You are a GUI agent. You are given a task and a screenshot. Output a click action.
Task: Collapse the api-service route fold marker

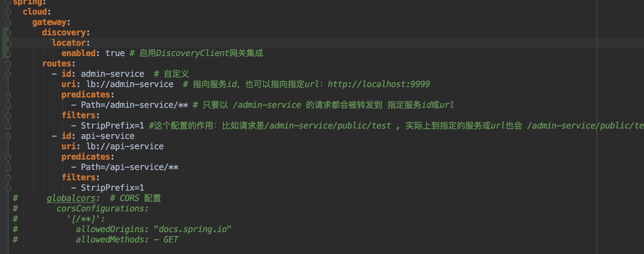[x=8, y=137]
